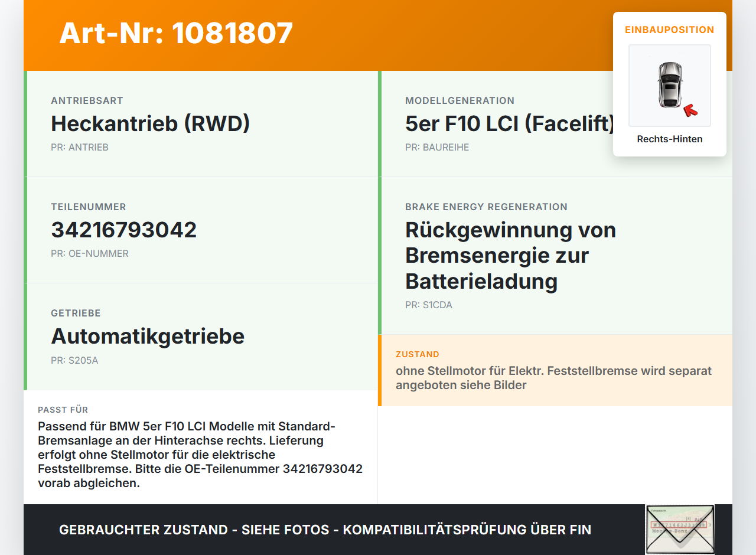Click the 5er F10 LCI (Facelift) value
The width and height of the screenshot is (756, 555).
pyautogui.click(x=510, y=123)
